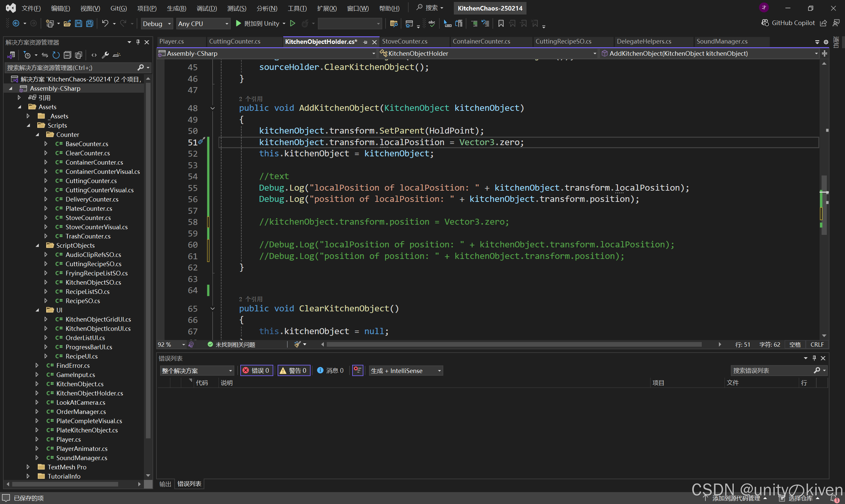
Task: Open the Properties wrench icon
Action: pyautogui.click(x=105, y=55)
